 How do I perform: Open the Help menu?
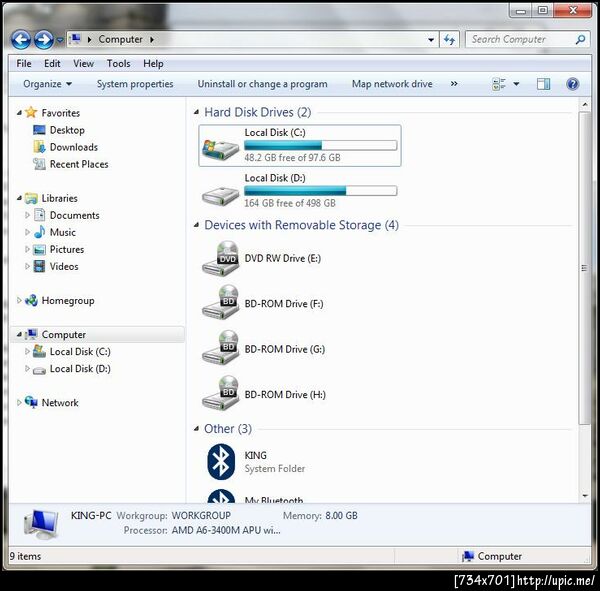[153, 64]
